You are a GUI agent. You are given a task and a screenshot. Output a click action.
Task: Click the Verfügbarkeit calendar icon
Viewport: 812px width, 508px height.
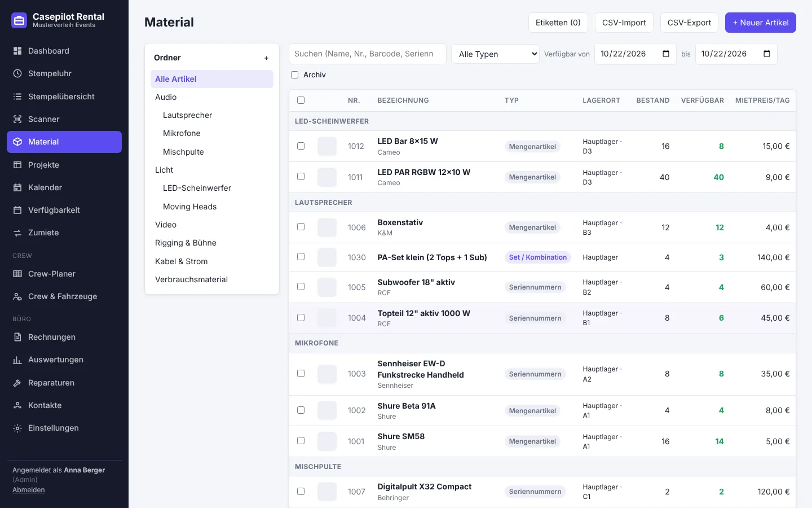point(17,210)
